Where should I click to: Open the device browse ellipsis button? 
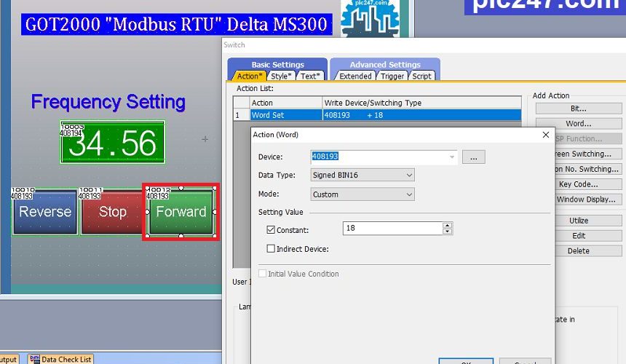point(473,157)
